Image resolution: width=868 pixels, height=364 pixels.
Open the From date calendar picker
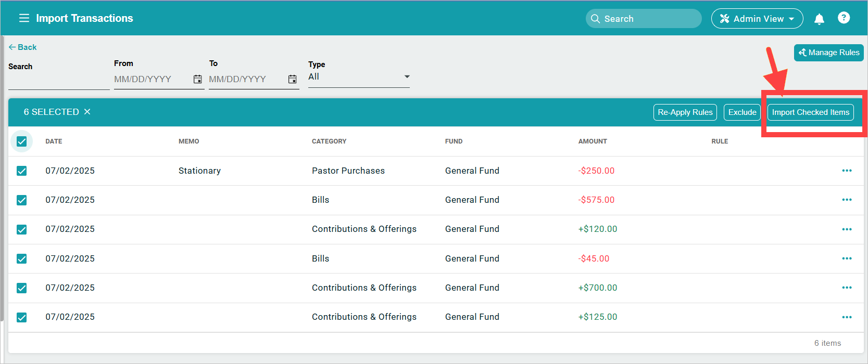coord(198,79)
